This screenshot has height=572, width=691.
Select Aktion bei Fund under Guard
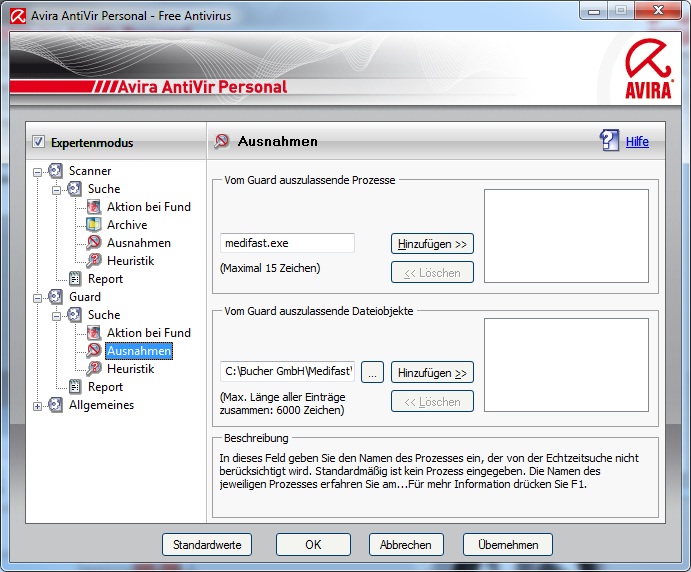(149, 333)
